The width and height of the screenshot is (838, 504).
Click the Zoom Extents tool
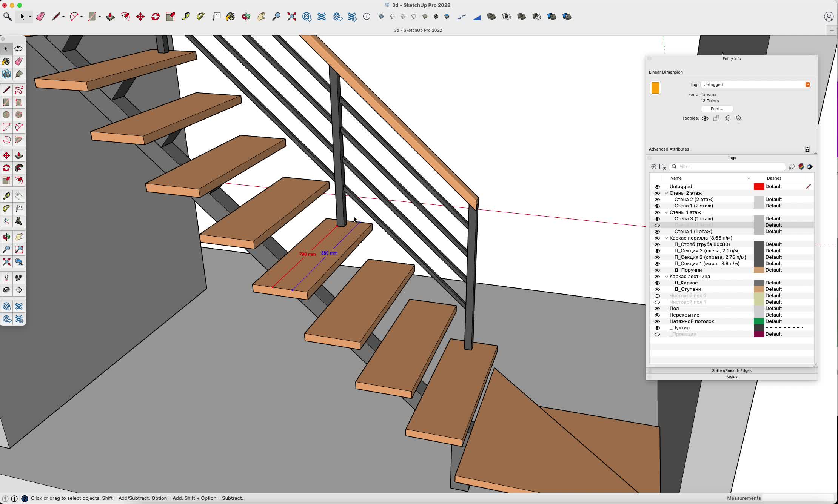(291, 17)
